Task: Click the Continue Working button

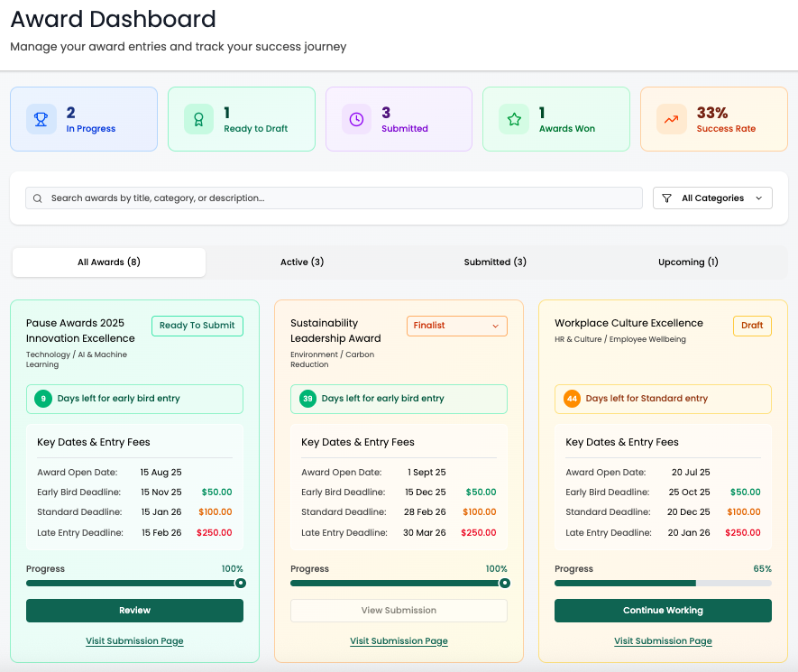Action: (663, 611)
